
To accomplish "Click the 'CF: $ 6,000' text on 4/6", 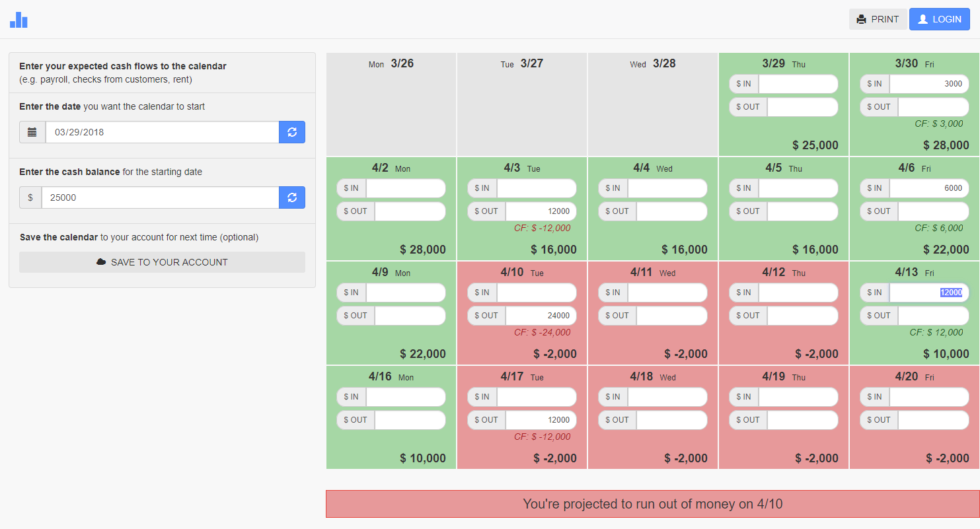I will (x=938, y=228).
